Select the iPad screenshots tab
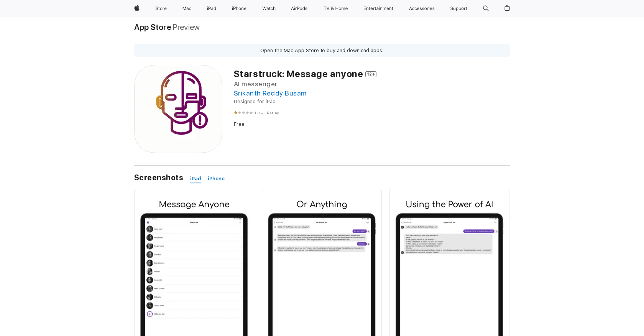This screenshot has width=644, height=336. 195,179
